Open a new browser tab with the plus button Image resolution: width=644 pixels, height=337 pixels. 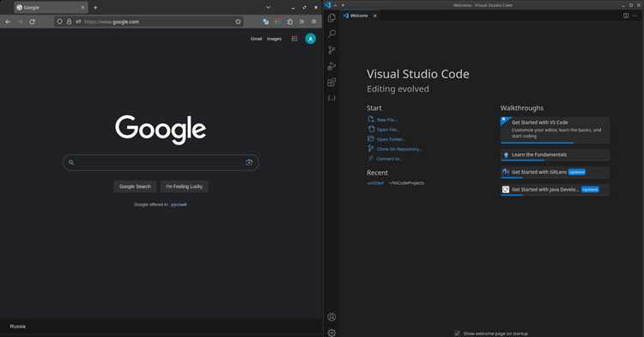tap(95, 8)
